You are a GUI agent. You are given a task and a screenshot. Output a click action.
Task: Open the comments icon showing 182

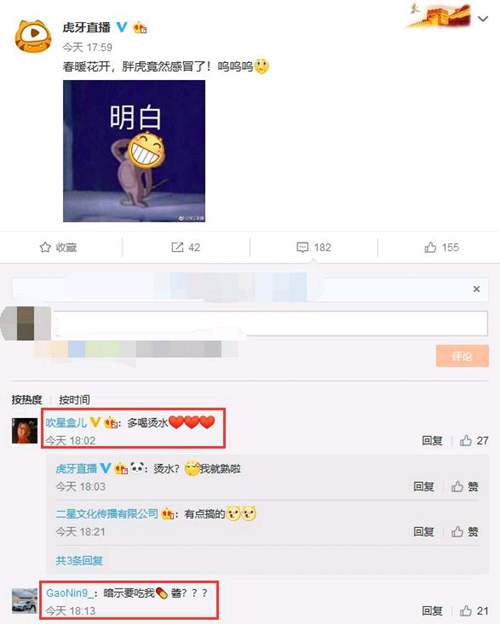tap(303, 247)
